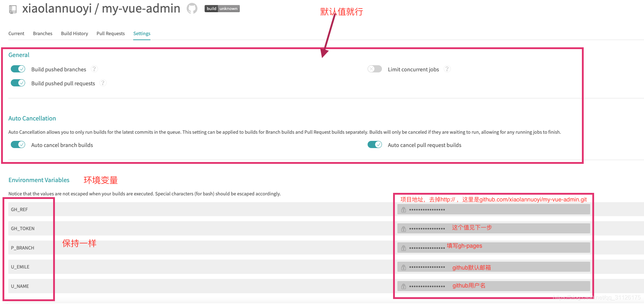This screenshot has height=304, width=644.
Task: Click the Auto cancel branch builds label
Action: [x=62, y=145]
